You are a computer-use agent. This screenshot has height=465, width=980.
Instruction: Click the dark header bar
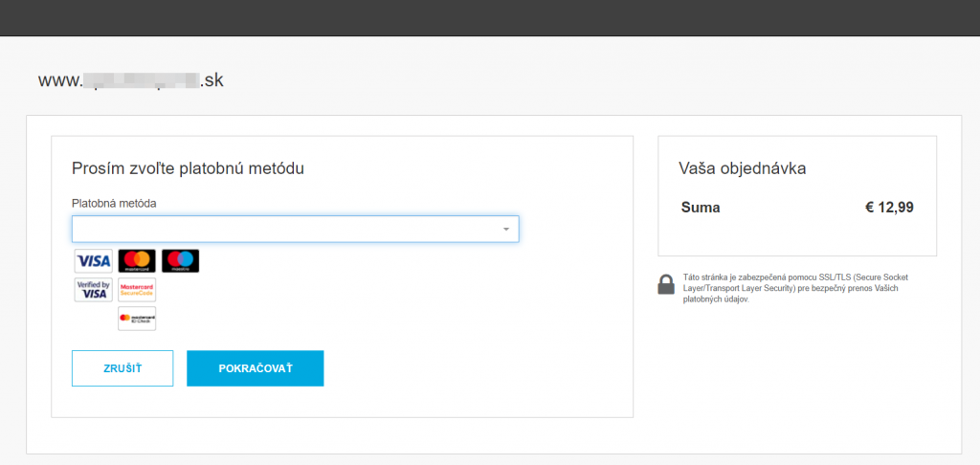click(x=490, y=17)
